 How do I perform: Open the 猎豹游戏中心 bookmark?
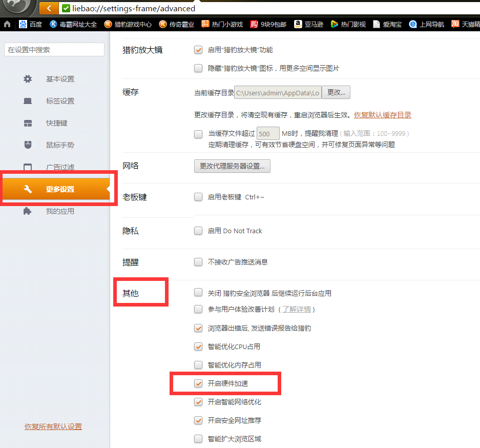pos(128,24)
